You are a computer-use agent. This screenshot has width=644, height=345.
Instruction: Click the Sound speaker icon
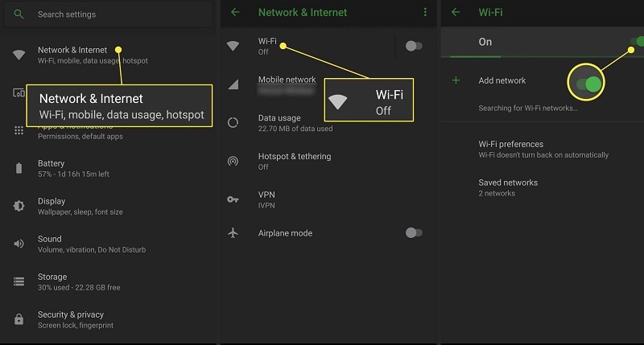pos(19,244)
